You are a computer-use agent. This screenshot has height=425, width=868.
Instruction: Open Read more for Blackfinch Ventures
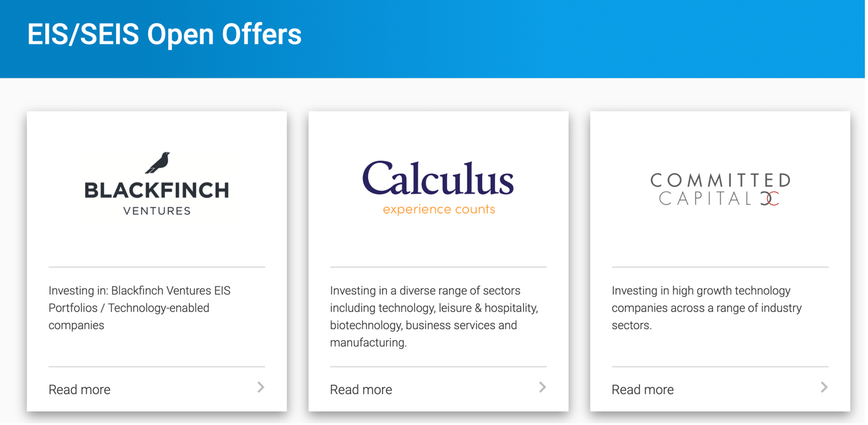click(x=80, y=389)
